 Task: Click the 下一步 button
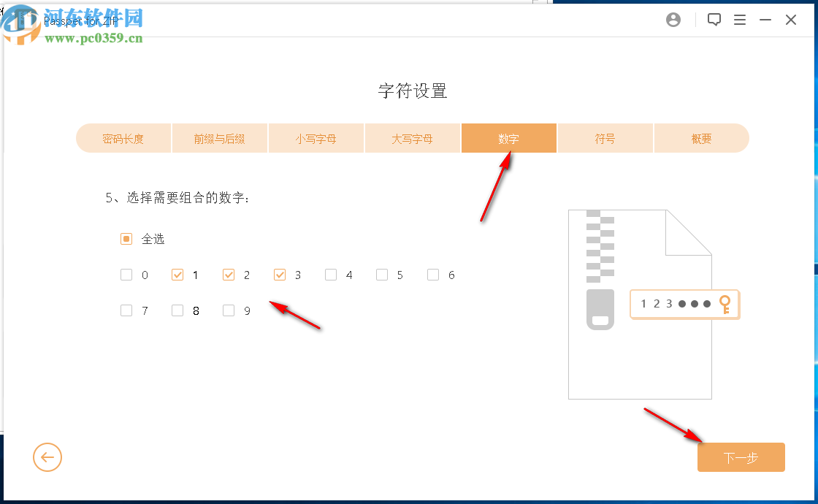pyautogui.click(x=741, y=457)
